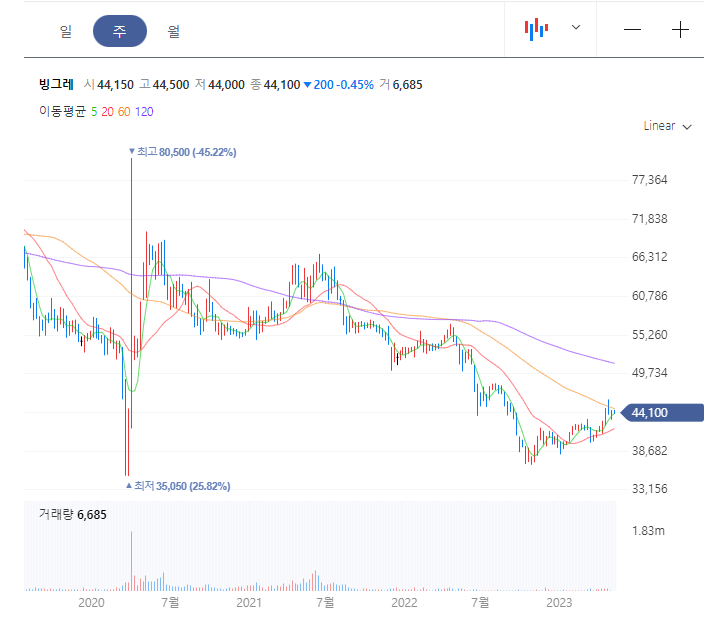710x633 pixels.
Task: Select the weekly 주 period tab
Action: (120, 31)
